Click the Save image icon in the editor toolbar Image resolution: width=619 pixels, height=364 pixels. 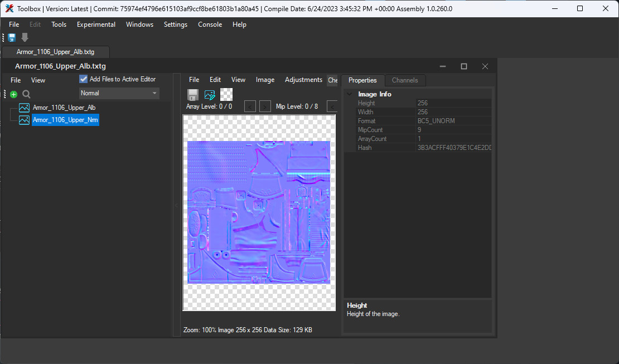(192, 95)
